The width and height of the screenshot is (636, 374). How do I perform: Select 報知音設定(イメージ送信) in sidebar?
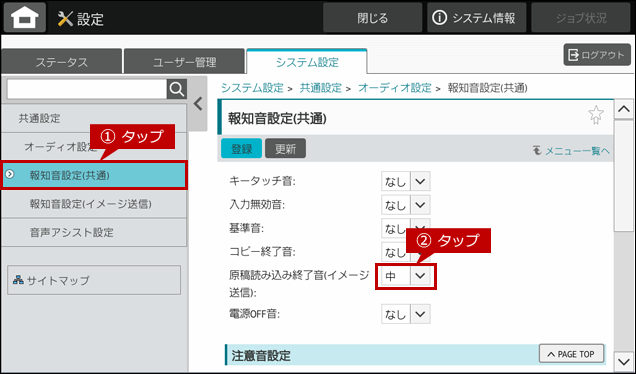tap(94, 204)
